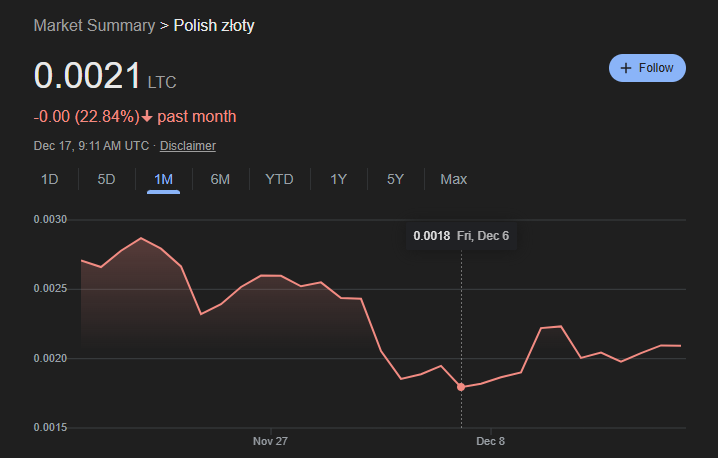Click the red down arrow indicator
Screen dimensions: 718x458
[147, 117]
